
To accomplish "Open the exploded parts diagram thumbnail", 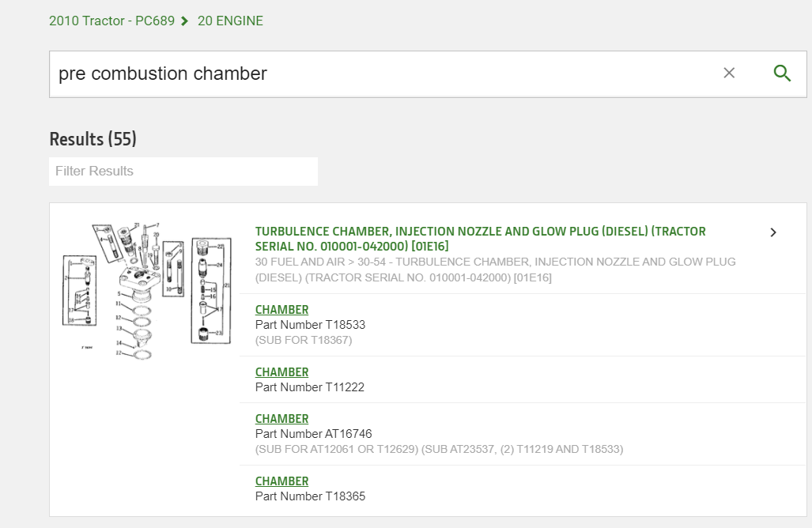I will click(x=146, y=291).
